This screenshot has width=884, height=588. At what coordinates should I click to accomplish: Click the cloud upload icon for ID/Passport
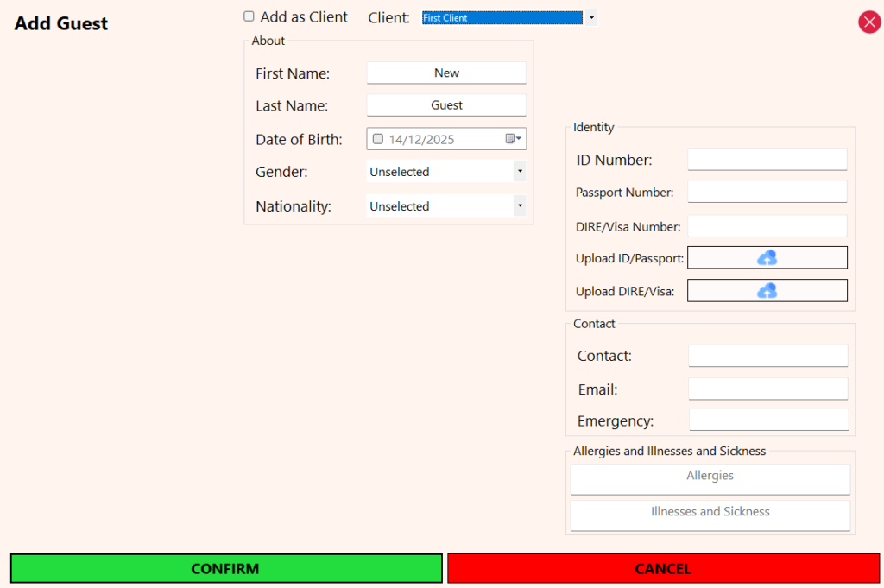767,257
